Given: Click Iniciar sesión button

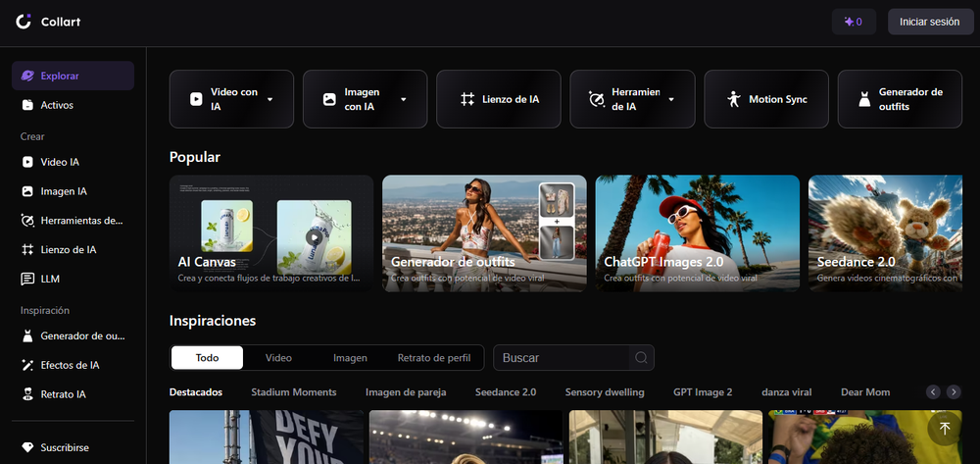Looking at the screenshot, I should coord(930,22).
